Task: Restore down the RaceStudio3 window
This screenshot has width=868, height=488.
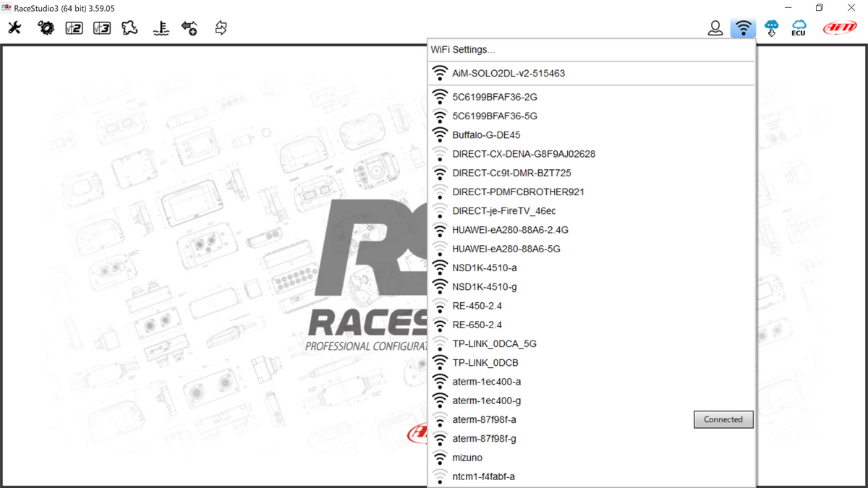Action: pos(819,8)
